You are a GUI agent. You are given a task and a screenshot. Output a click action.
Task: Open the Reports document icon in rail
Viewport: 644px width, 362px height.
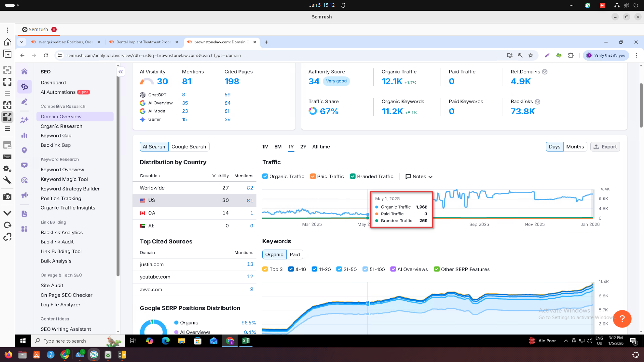(x=24, y=214)
